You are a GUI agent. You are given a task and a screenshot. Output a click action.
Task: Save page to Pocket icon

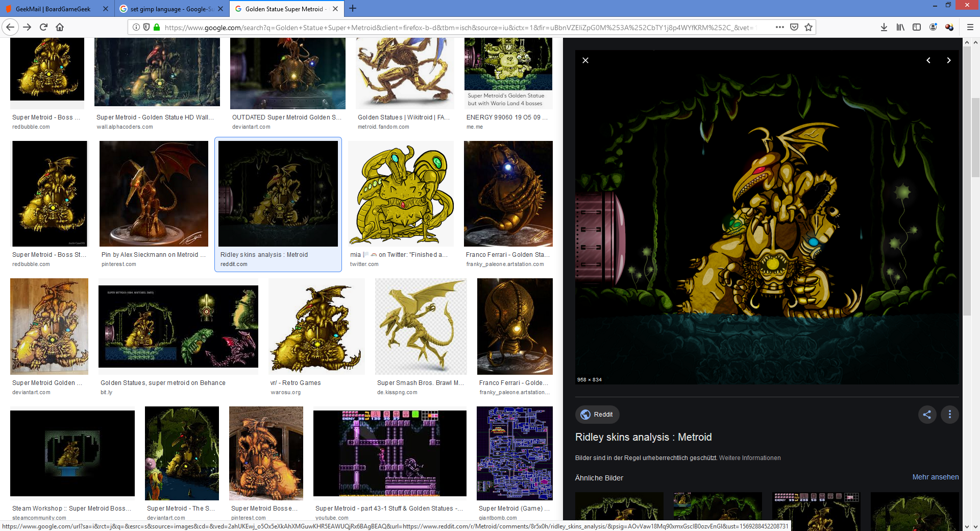[x=794, y=27]
